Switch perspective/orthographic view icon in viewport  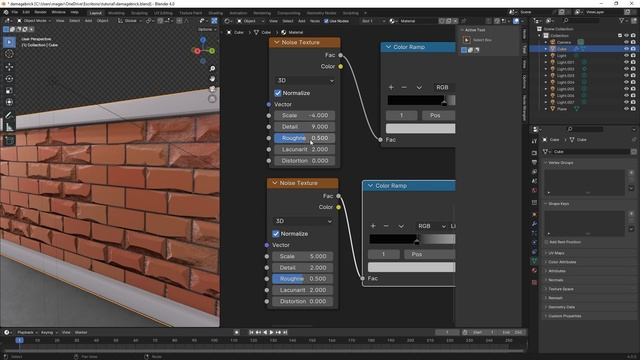212,99
